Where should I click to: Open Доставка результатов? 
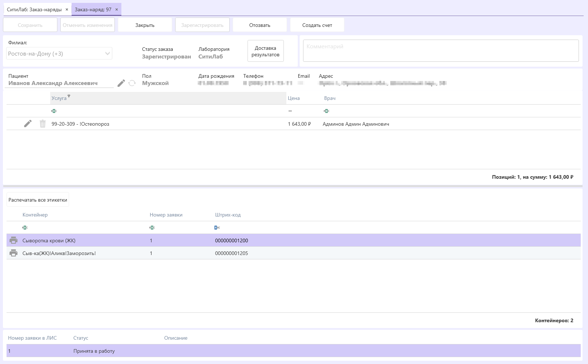click(266, 51)
